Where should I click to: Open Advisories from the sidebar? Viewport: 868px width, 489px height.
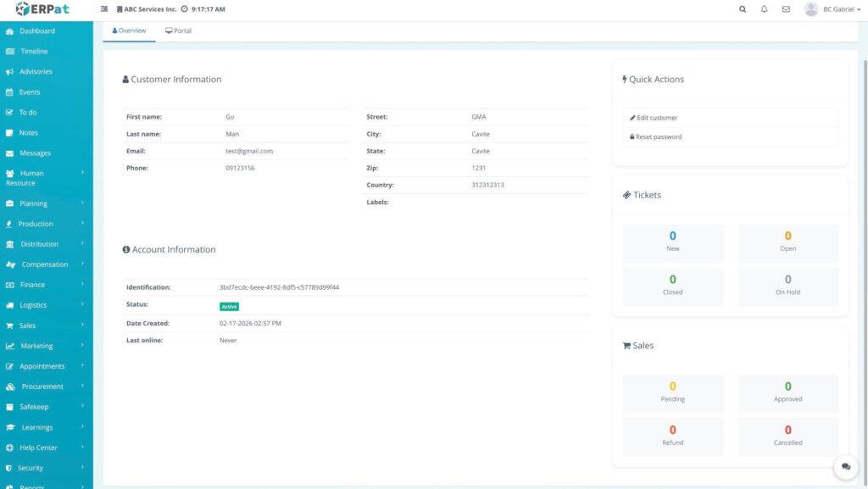pos(36,72)
